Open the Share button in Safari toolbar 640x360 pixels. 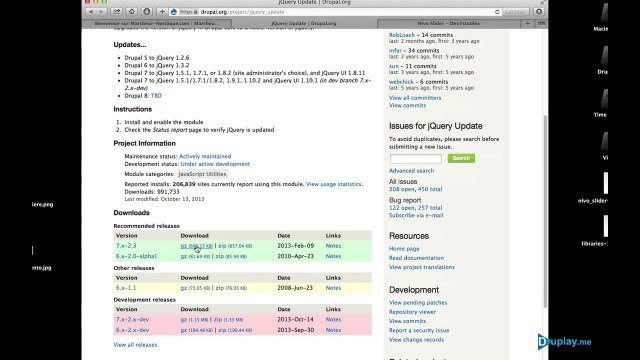point(117,12)
